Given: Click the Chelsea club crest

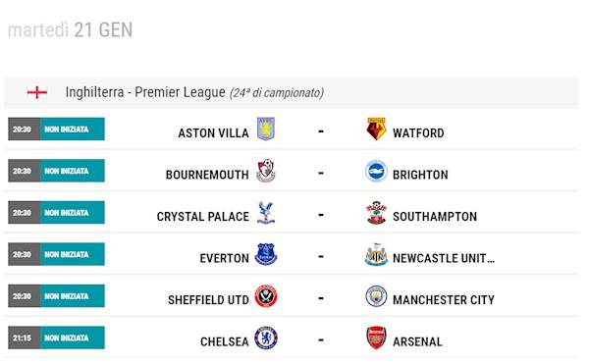Looking at the screenshot, I should tap(266, 338).
